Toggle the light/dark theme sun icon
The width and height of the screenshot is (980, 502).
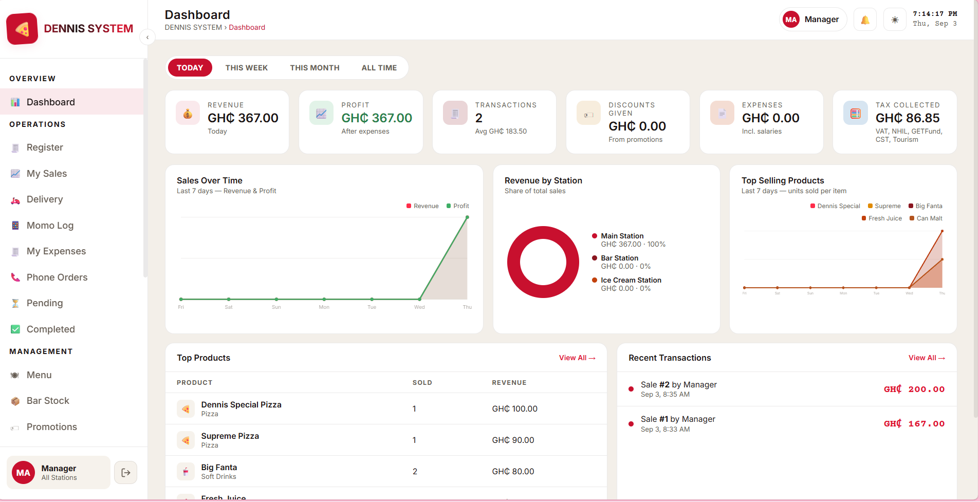[895, 20]
